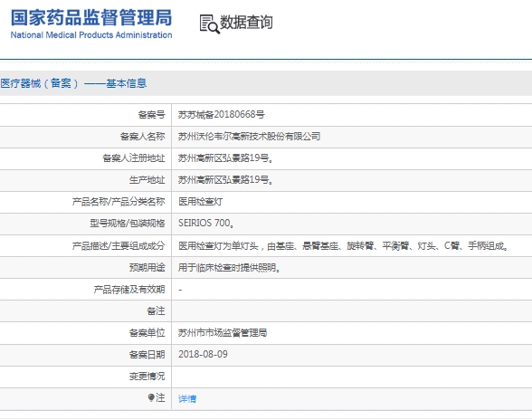The width and height of the screenshot is (532, 420).
Task: Click the 数据查询 search document icon
Action: pyautogui.click(x=209, y=24)
